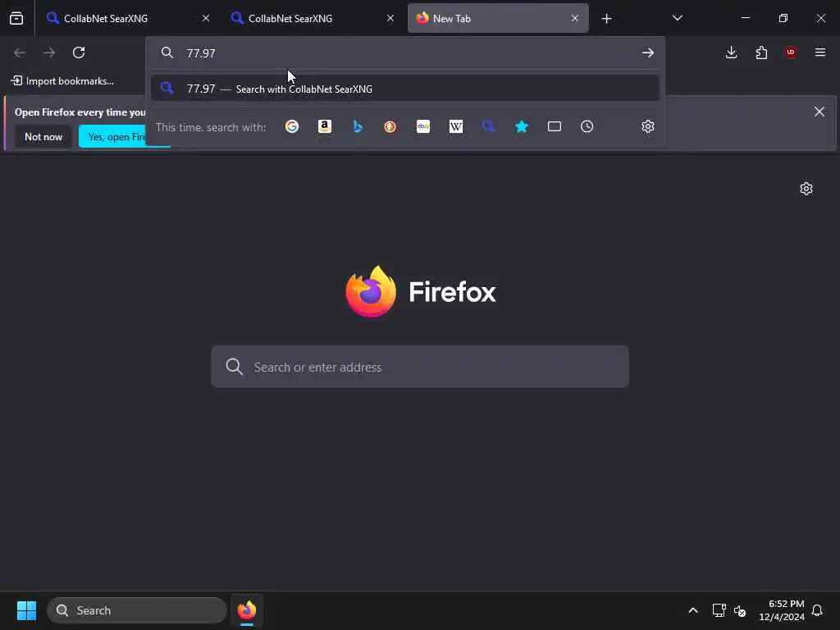Close the New Tab tab
840x630 pixels.
575,18
